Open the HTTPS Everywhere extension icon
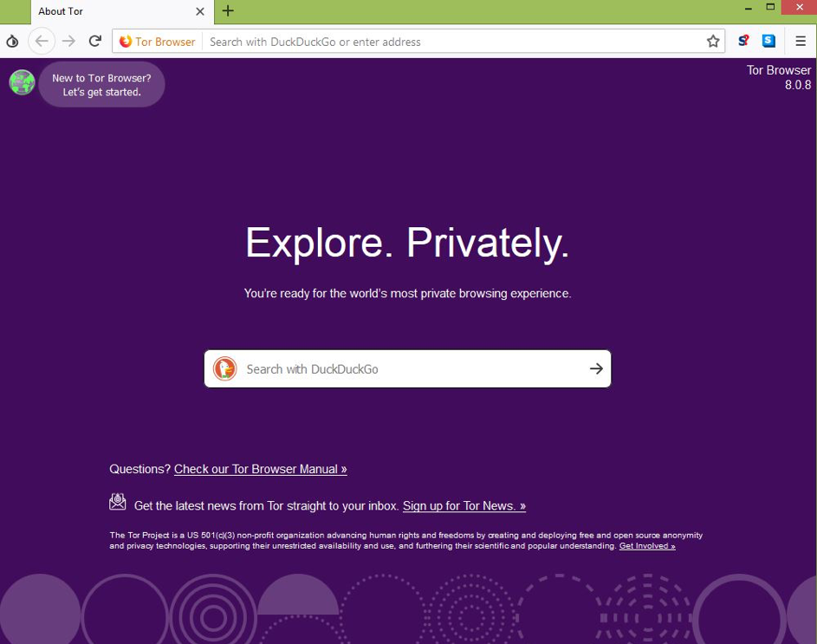This screenshot has width=817, height=644. coord(768,40)
